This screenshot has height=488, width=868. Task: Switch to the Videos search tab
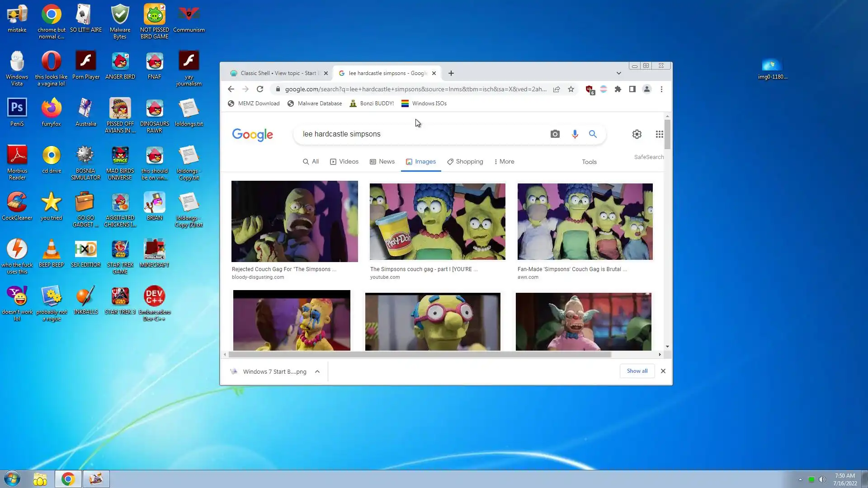coord(344,162)
